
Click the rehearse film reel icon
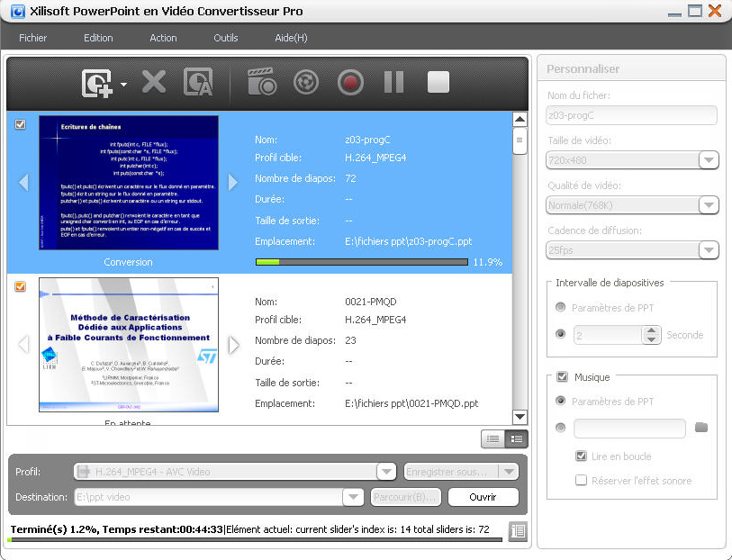click(306, 83)
